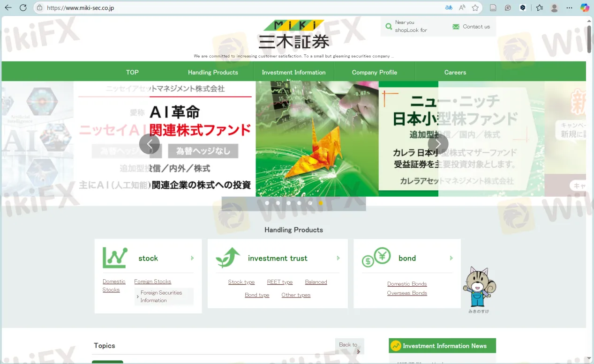Click the Read aloud icon in address bar
Image resolution: width=594 pixels, height=364 pixels.
462,8
